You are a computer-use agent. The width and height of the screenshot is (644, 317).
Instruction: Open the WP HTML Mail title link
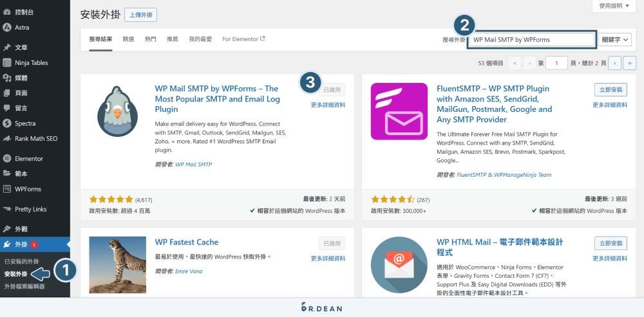(x=500, y=248)
